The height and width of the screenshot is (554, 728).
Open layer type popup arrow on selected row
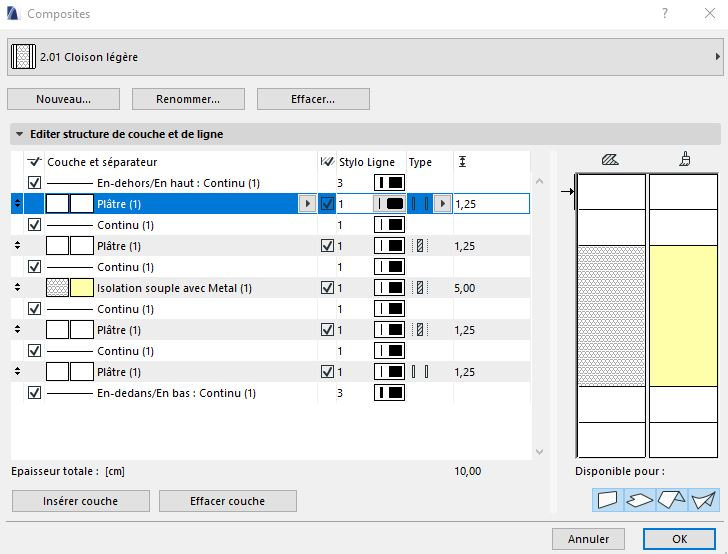[442, 204]
